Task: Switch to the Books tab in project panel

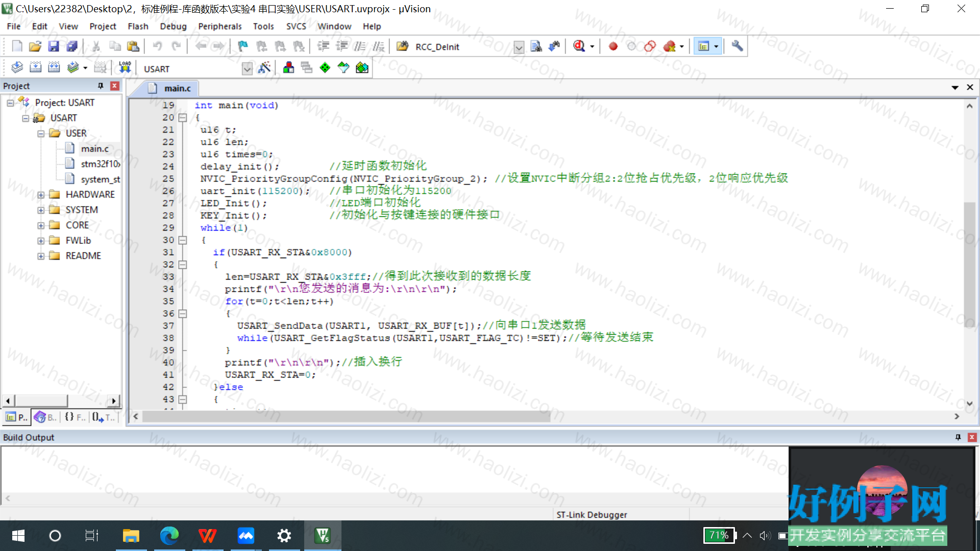Action: coord(45,417)
